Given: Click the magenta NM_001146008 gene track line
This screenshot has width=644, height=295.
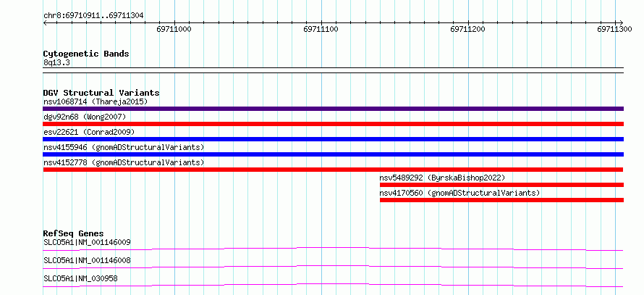Looking at the screenshot, I should (x=333, y=267).
